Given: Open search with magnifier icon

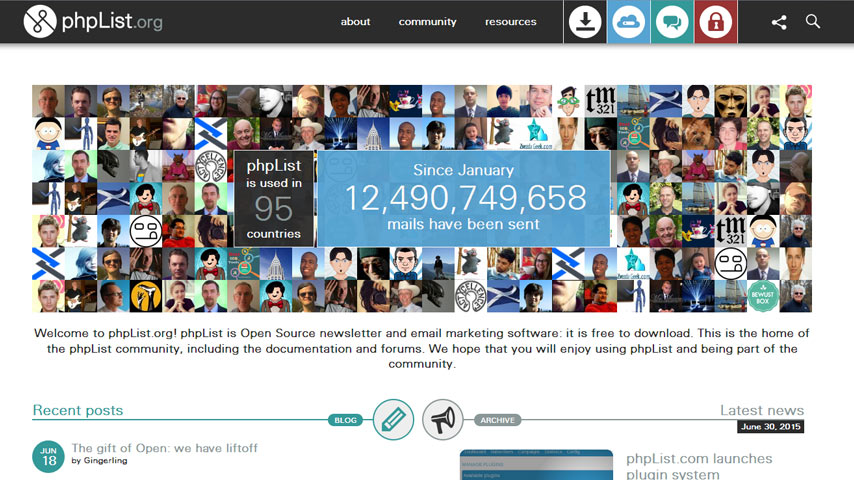Looking at the screenshot, I should click(813, 21).
